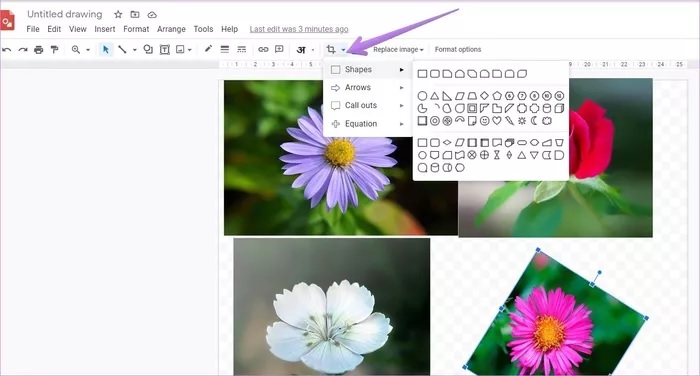This screenshot has height=376, width=700.
Task: Expand the Equation submenu
Action: click(368, 124)
